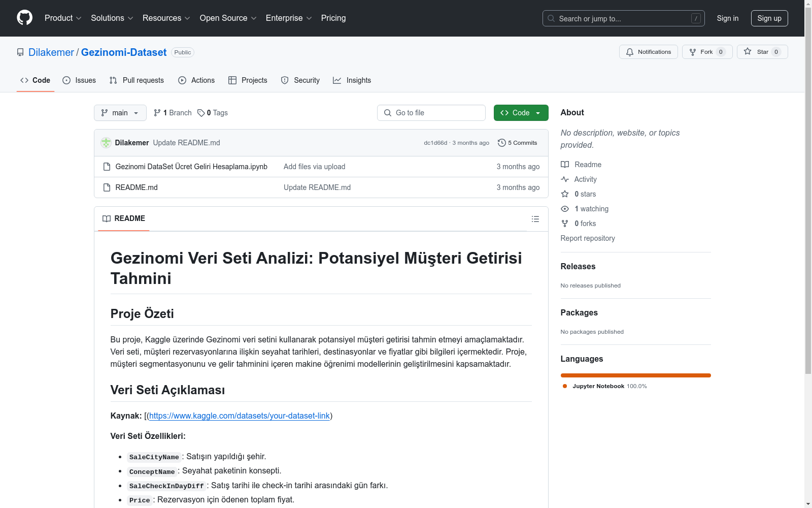Open the Add files via upload commit
The width and height of the screenshot is (812, 508).
pos(315,167)
